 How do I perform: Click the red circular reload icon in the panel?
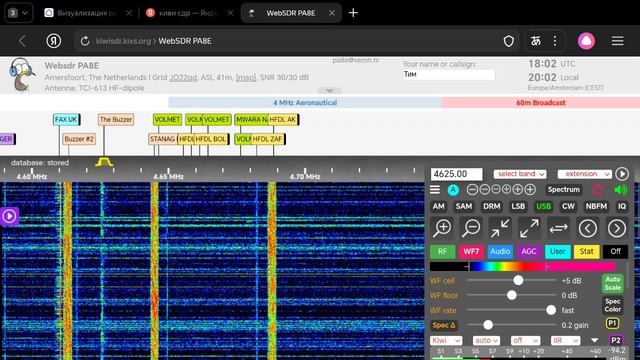click(x=598, y=190)
